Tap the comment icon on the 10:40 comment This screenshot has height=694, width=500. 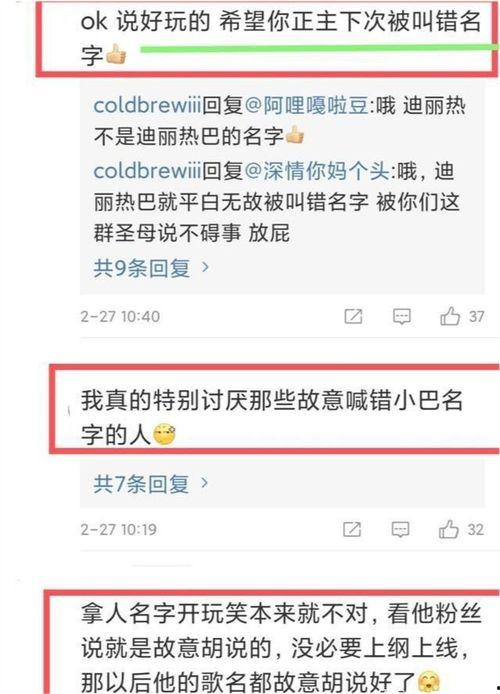point(402,316)
